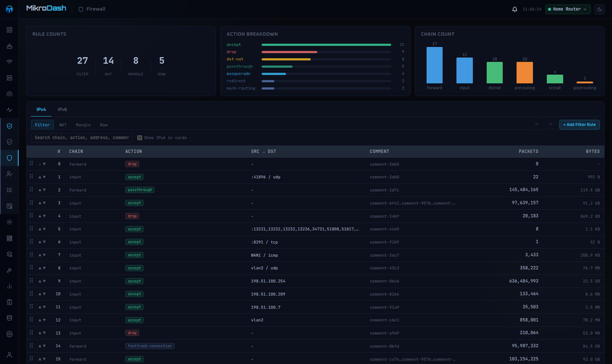
Task: Open the settings gear icon in sidebar
Action: coord(9,334)
